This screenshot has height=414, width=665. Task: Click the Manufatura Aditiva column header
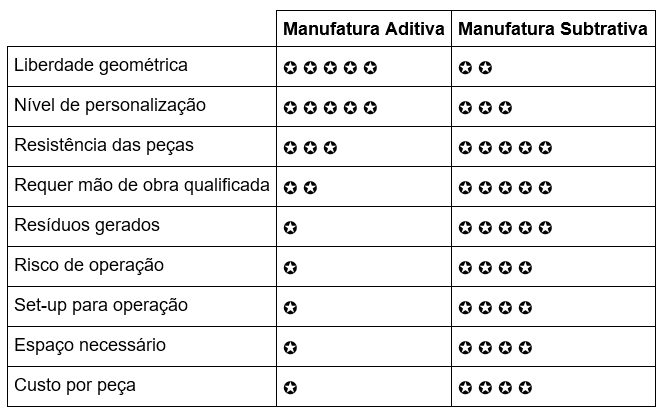[363, 29]
